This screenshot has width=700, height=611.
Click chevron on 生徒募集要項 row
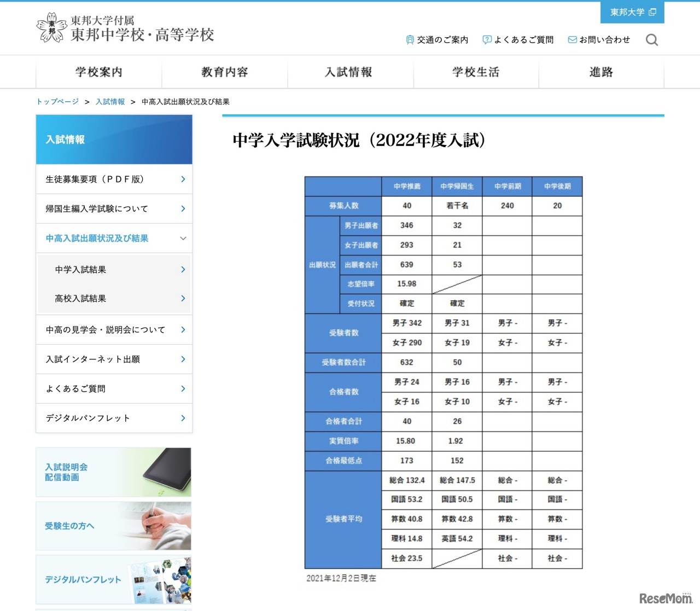click(183, 179)
